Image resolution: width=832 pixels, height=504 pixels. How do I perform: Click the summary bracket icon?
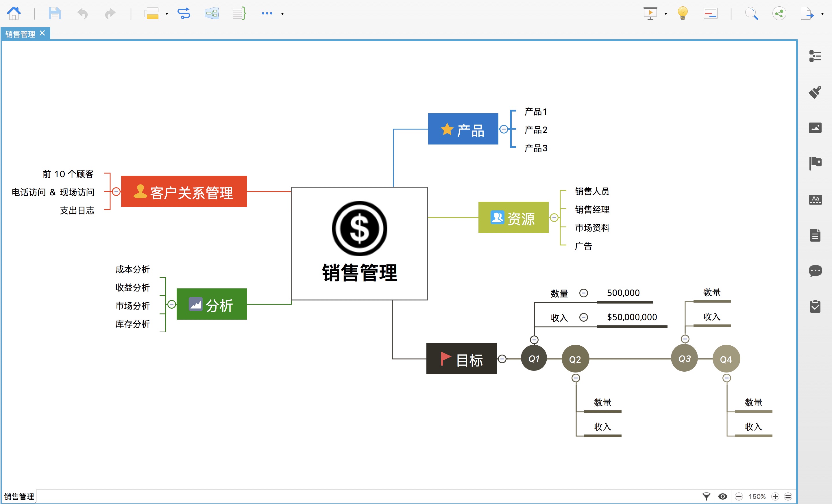[239, 14]
